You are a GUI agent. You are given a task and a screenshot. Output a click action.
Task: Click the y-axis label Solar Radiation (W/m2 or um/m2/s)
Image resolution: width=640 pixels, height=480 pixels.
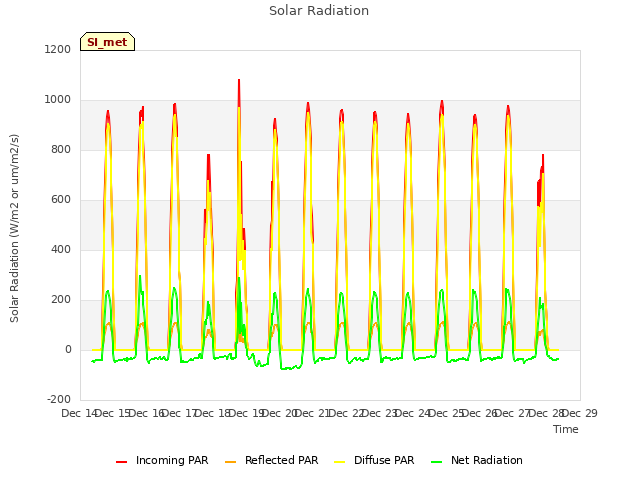[14, 228]
